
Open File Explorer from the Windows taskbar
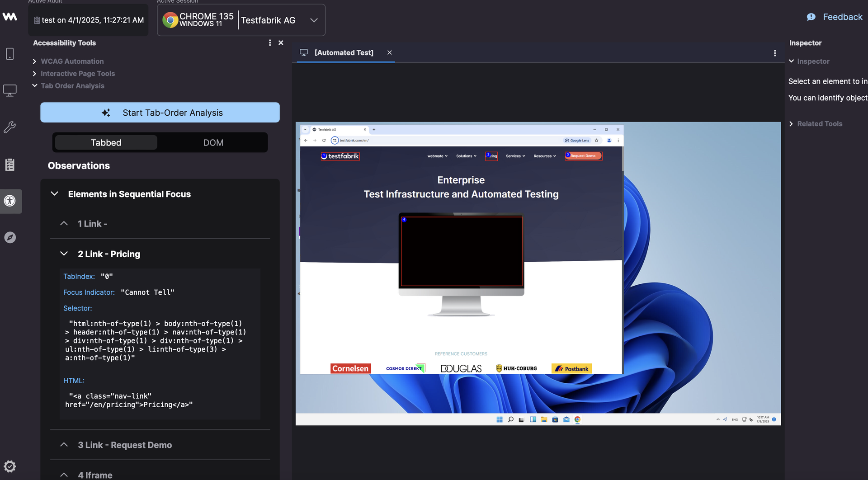544,419
